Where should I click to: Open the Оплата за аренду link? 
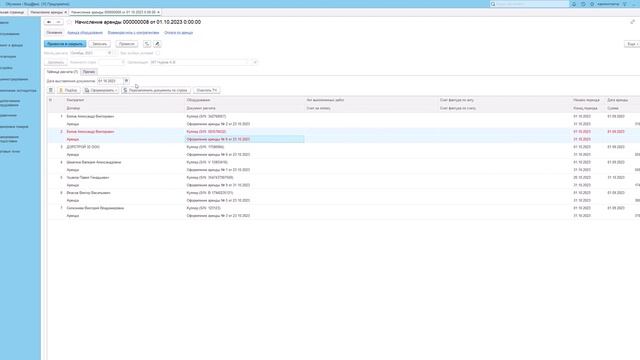pyautogui.click(x=179, y=33)
